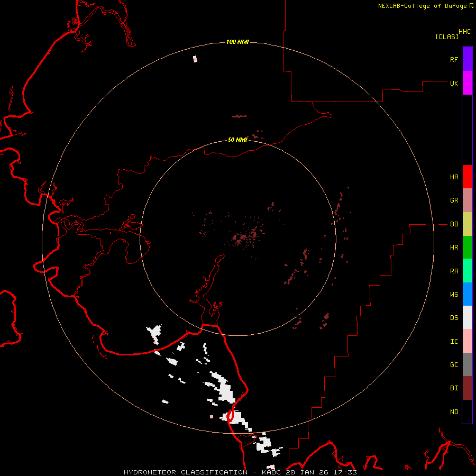The image size is (476, 476).
Task: Click the UK legend label
Action: (x=454, y=83)
